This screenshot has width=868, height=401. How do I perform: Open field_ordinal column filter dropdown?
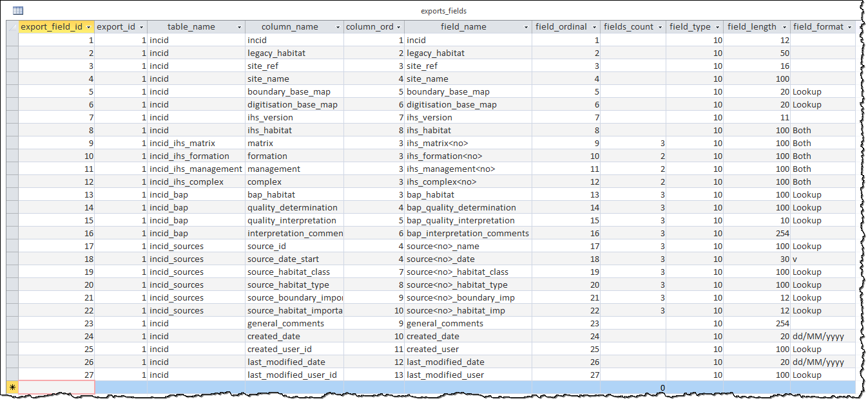(594, 27)
